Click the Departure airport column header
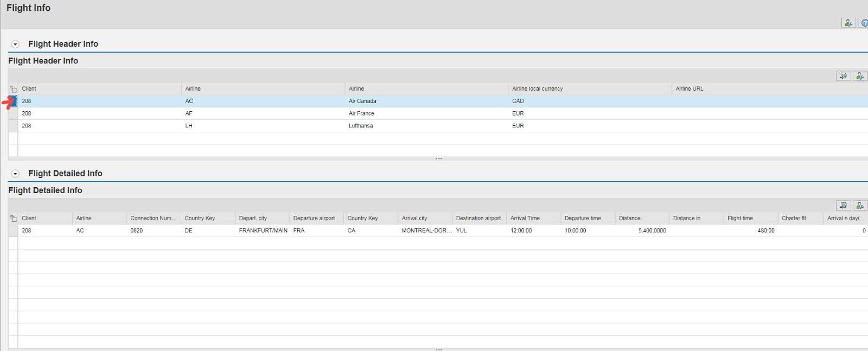 314,219
